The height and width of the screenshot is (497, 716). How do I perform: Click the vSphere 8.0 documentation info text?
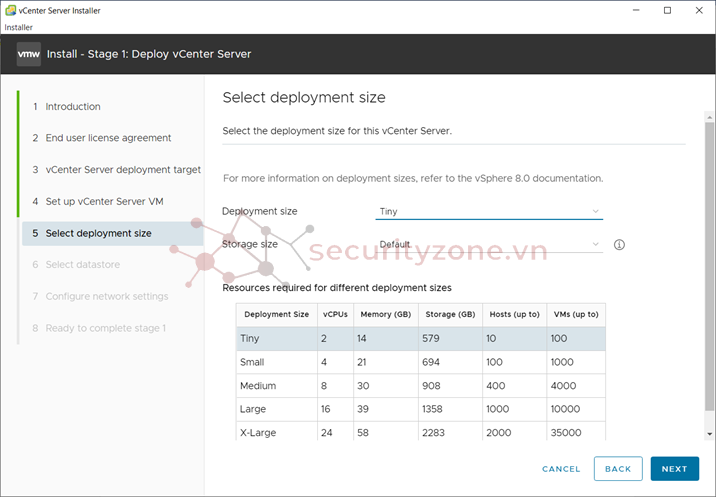point(413,179)
